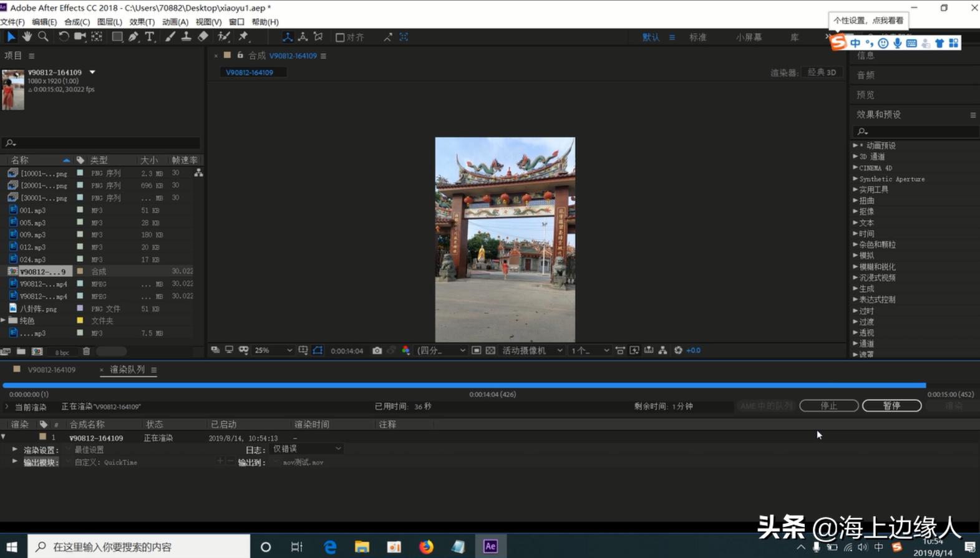This screenshot has height=558, width=980.
Task: Toggle pixel aspect ratio correction button
Action: pos(620,350)
